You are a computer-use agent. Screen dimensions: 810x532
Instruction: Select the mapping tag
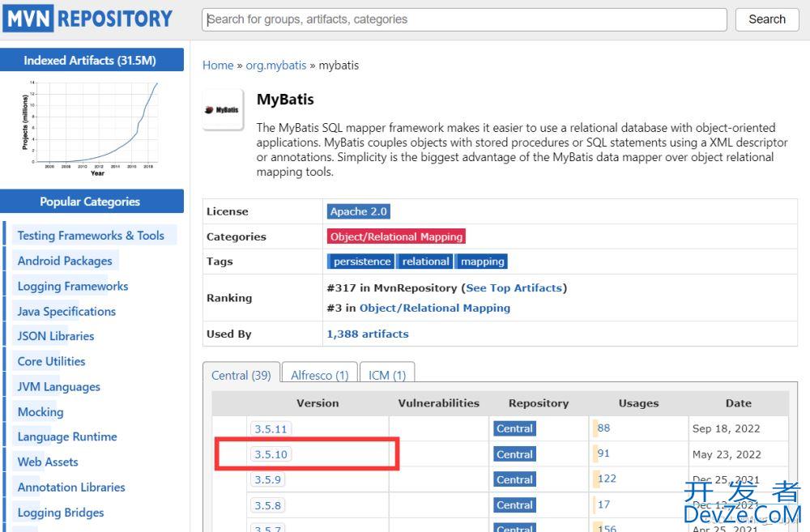(x=481, y=262)
